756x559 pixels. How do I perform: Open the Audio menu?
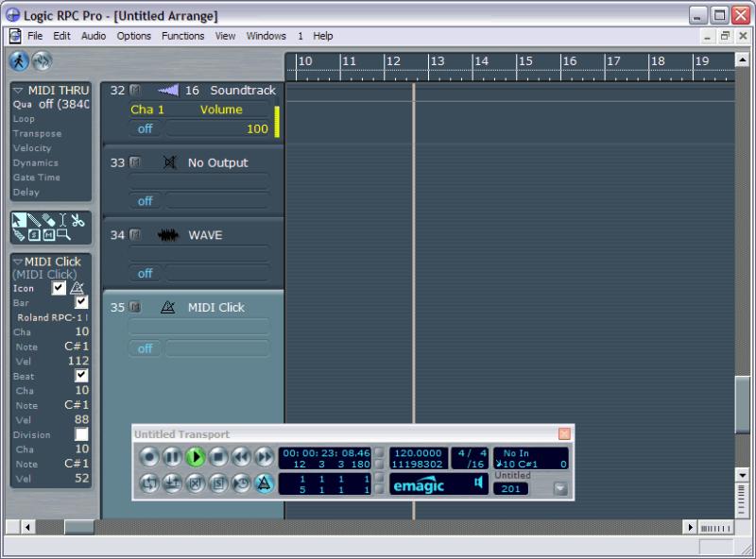93,36
